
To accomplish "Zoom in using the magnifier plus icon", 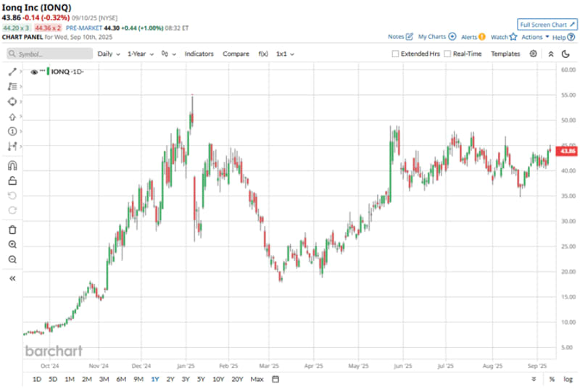I will (12, 245).
